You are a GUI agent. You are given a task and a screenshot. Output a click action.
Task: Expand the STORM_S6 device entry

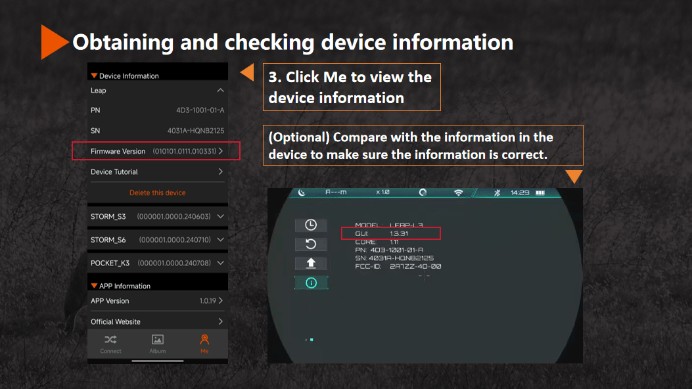tap(158, 240)
